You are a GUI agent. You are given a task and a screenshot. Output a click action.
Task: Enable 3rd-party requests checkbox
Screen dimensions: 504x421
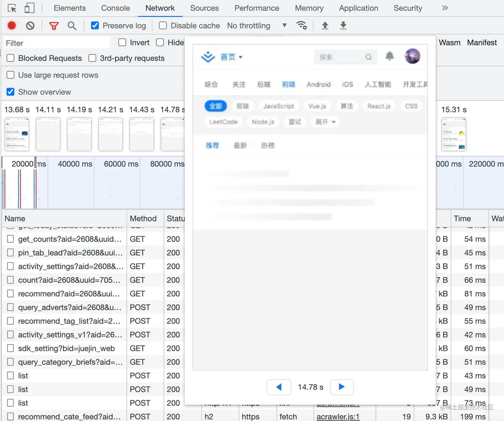(92, 58)
